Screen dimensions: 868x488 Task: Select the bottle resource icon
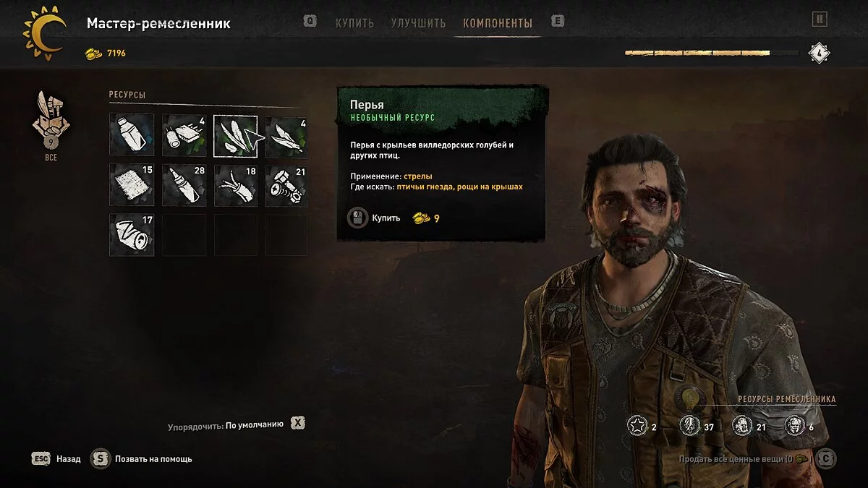(132, 135)
